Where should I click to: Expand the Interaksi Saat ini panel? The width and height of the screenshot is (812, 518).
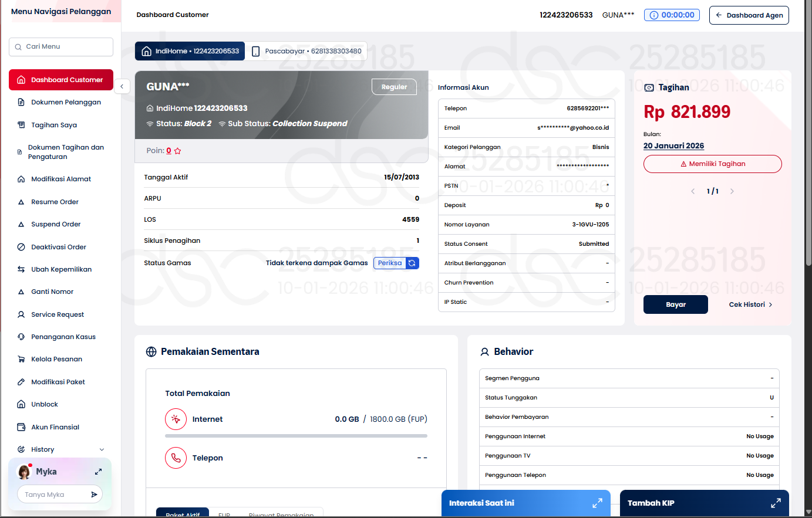[597, 503]
